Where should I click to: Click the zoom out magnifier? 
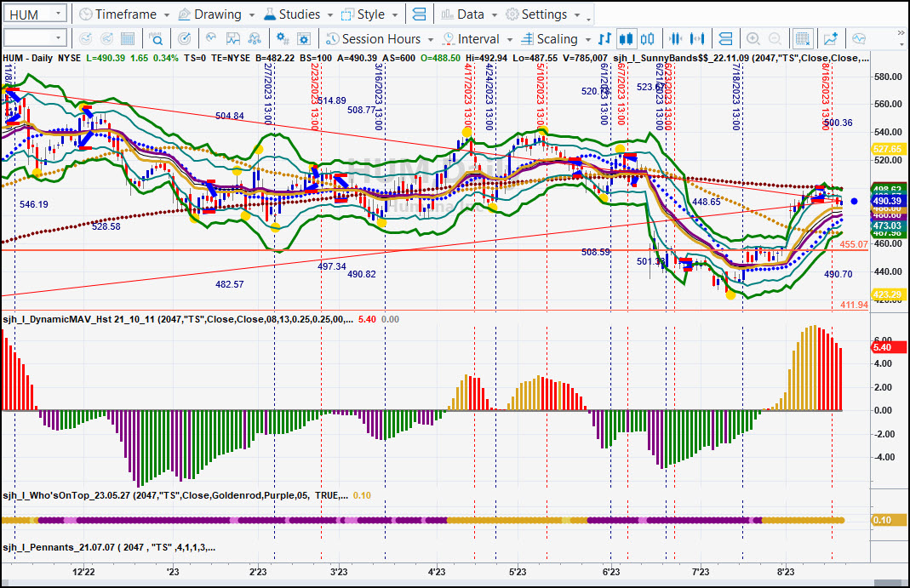[x=775, y=39]
